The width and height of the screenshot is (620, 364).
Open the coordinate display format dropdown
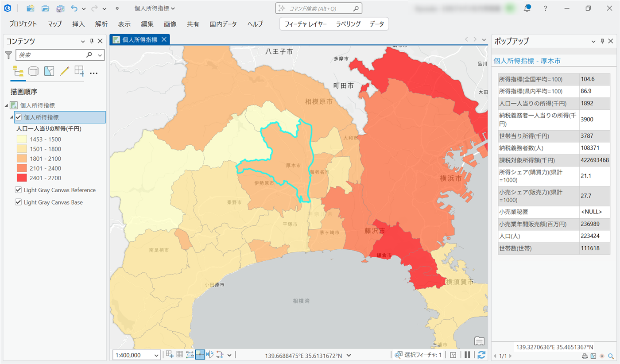(x=349, y=355)
